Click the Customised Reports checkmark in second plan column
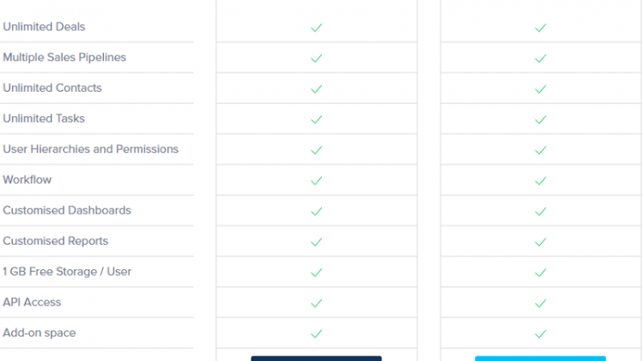The width and height of the screenshot is (644, 361). [x=540, y=242]
